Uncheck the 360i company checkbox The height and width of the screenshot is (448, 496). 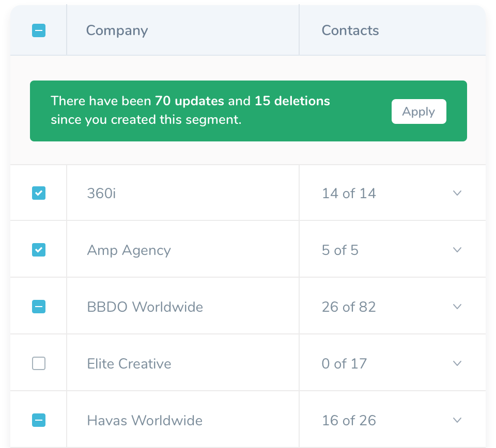coord(39,193)
